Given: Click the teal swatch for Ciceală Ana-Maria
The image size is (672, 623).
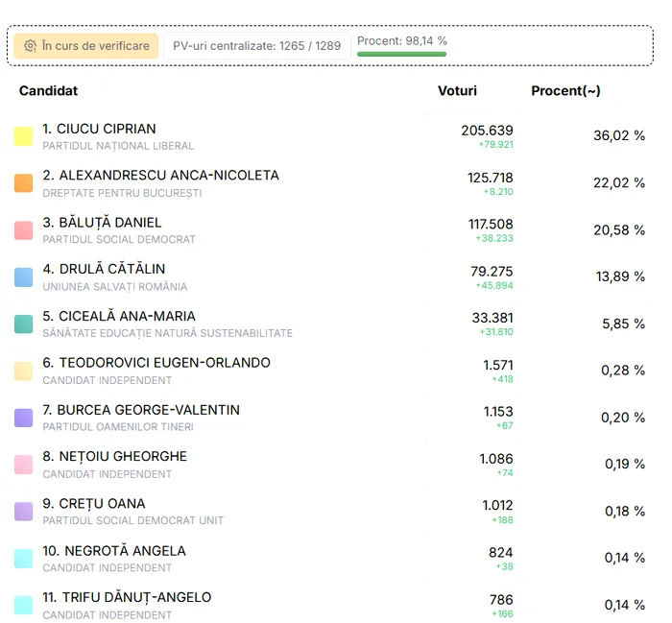Looking at the screenshot, I should tap(24, 324).
